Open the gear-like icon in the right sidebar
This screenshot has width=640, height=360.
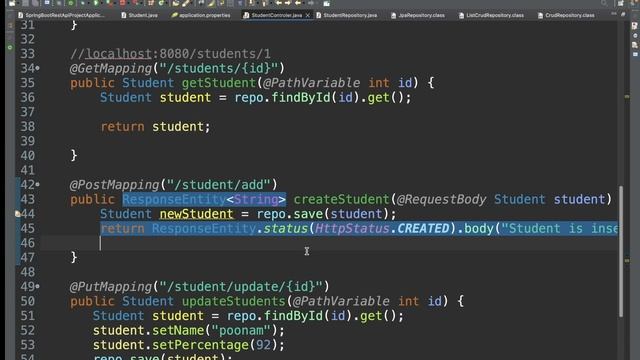635,36
